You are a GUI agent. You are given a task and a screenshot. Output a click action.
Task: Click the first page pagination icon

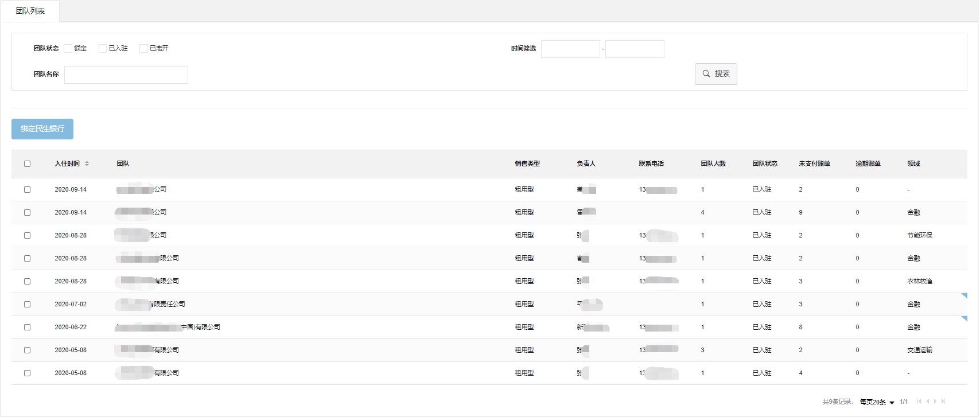(x=919, y=402)
